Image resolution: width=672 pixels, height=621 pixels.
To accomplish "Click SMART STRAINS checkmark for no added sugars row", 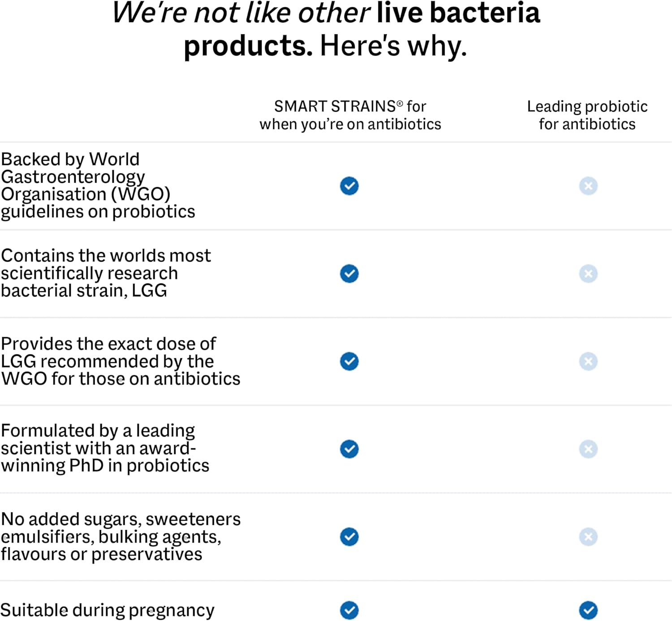I will point(349,537).
